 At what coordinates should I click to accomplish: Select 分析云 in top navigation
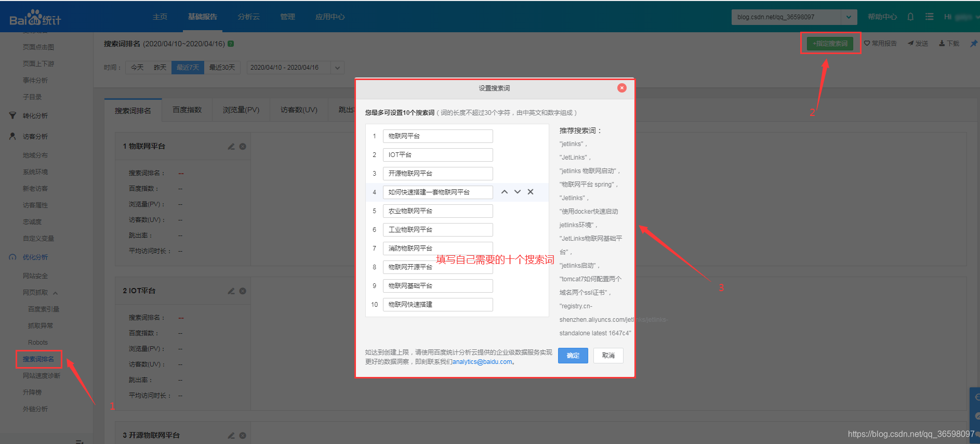point(248,17)
